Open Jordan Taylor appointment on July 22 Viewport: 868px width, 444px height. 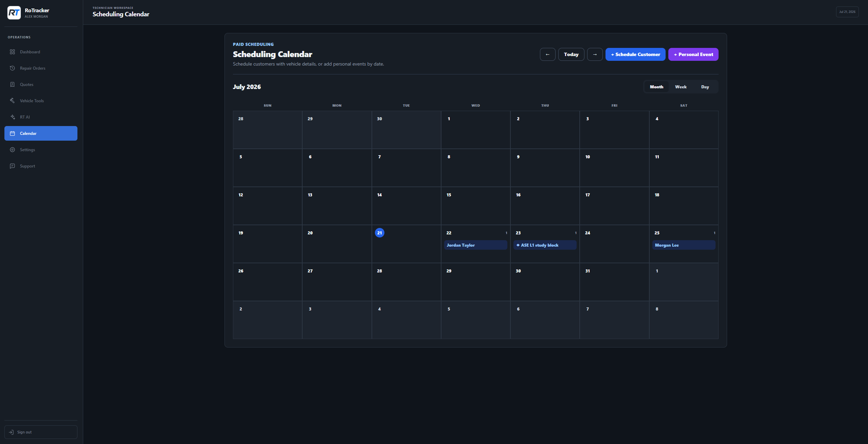point(475,245)
